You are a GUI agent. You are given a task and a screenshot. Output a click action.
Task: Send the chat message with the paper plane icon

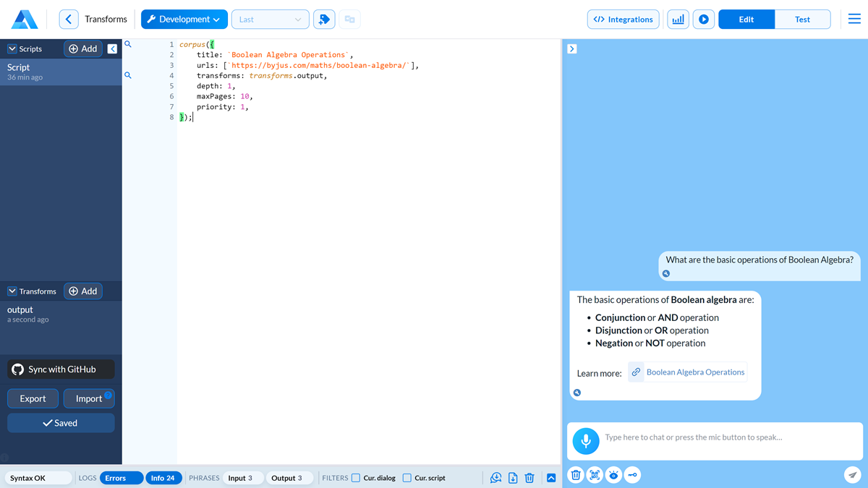click(852, 475)
